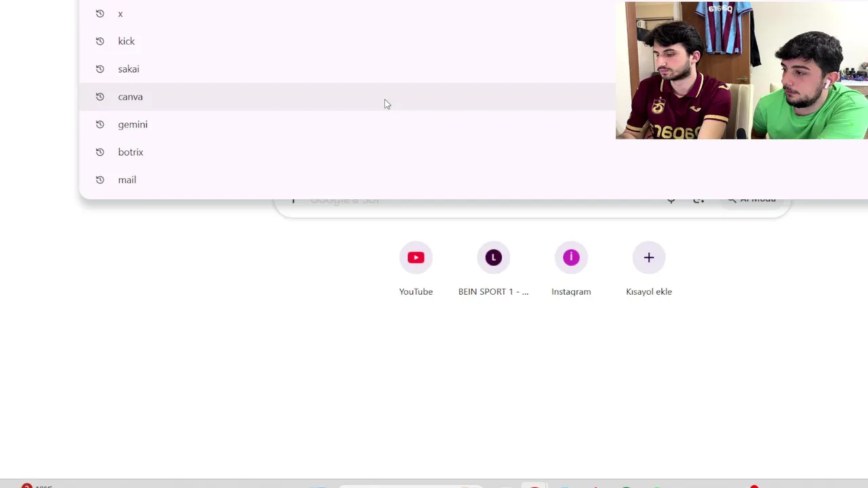This screenshot has width=868, height=488.
Task: Open the YouTube shortcut icon
Action: 416,258
